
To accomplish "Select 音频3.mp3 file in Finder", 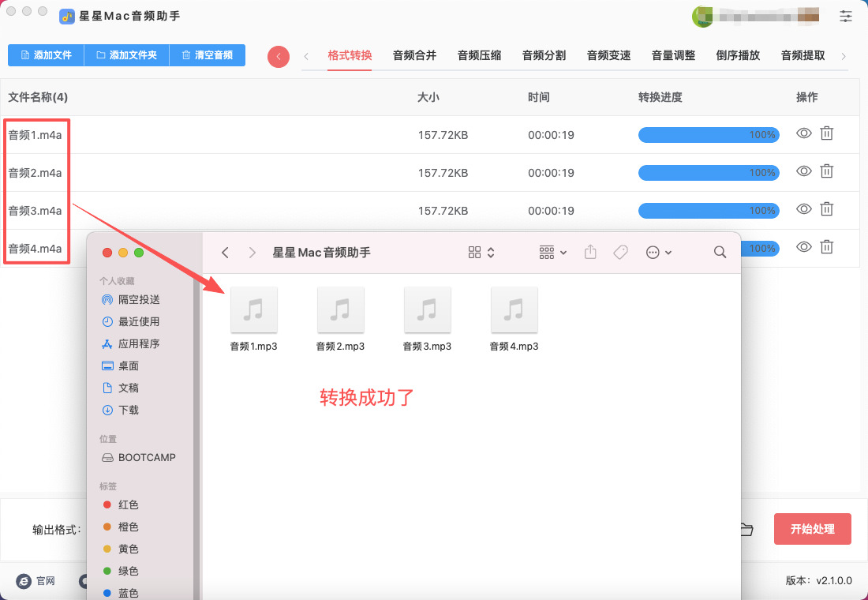I will (x=427, y=319).
